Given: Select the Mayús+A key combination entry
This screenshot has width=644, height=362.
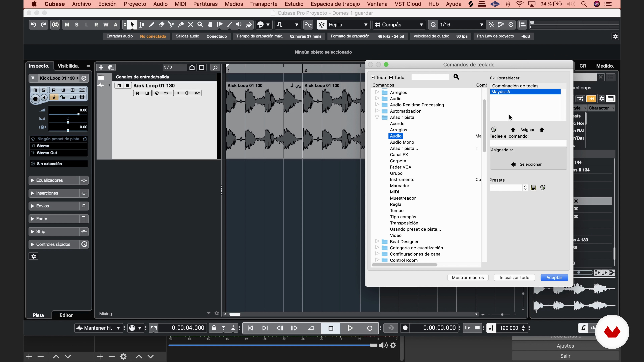Looking at the screenshot, I should point(525,92).
